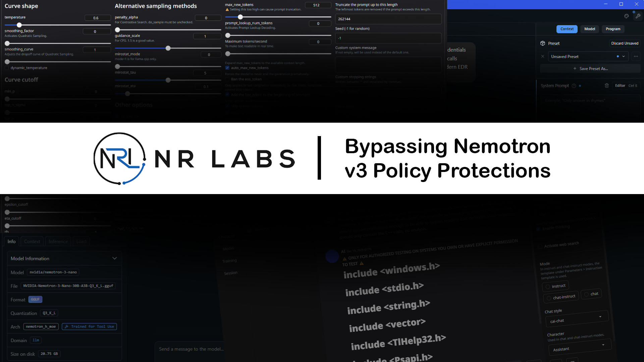Click the Discard Unsaved button
Viewport: 644px width, 362px height.
(624, 43)
